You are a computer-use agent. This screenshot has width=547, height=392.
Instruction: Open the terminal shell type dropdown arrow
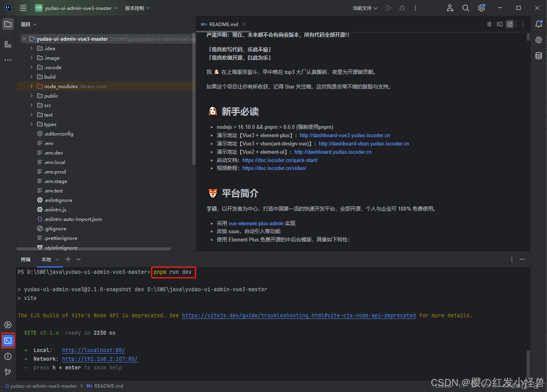[79, 259]
